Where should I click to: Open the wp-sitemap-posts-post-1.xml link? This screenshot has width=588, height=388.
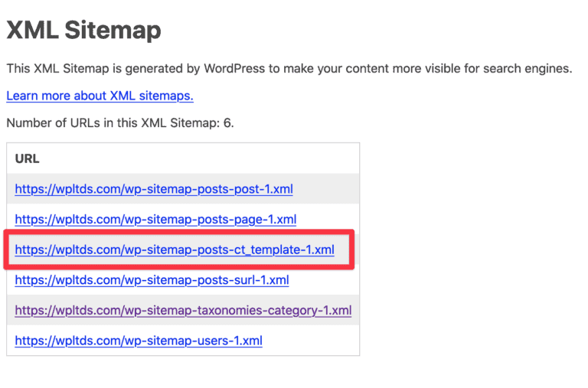[153, 188]
